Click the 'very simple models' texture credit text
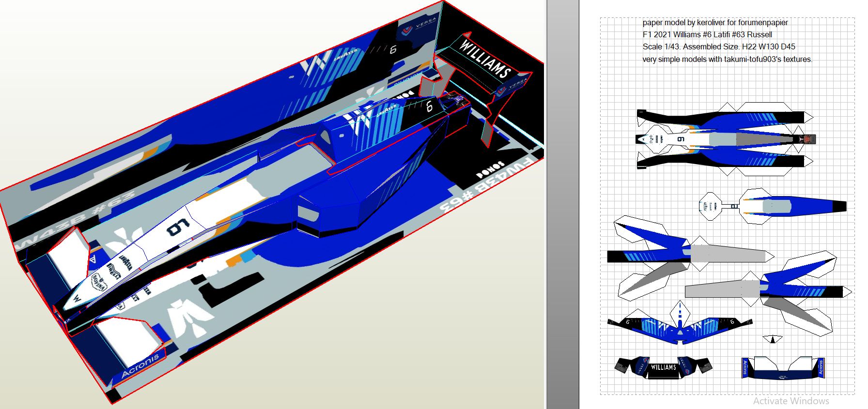 point(727,60)
